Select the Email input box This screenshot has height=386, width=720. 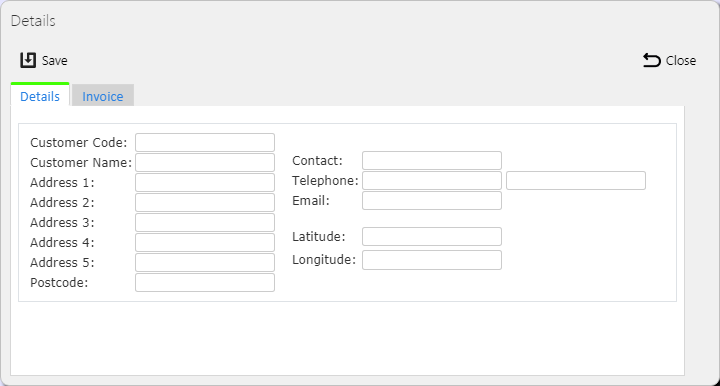(x=432, y=201)
